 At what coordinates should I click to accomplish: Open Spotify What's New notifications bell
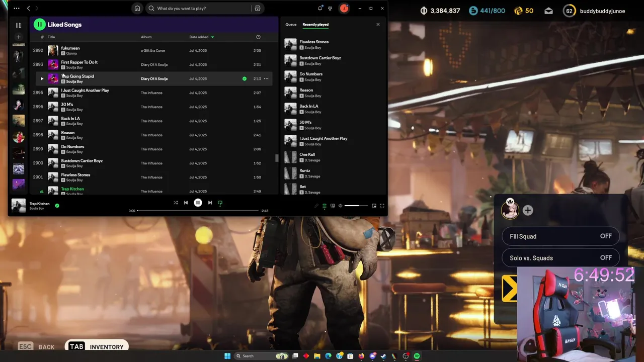(320, 8)
